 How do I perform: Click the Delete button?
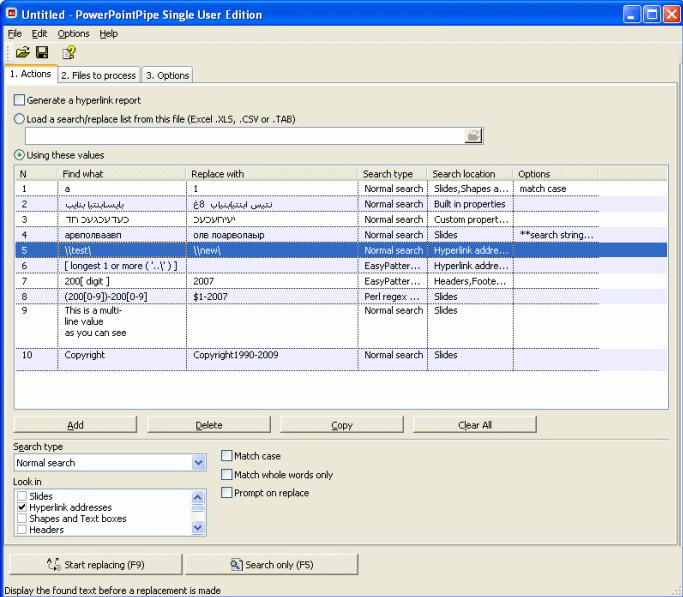click(209, 425)
